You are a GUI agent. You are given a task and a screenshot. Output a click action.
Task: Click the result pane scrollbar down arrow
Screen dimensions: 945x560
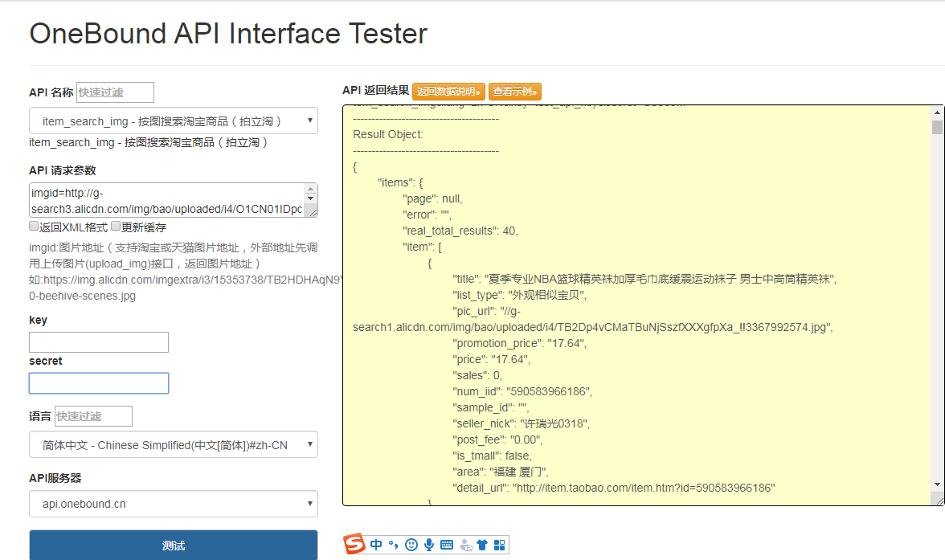(x=937, y=484)
